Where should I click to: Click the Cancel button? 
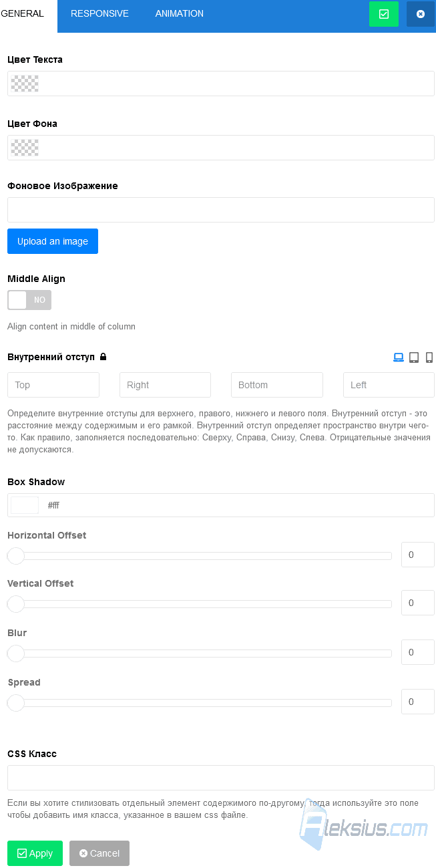point(99,853)
